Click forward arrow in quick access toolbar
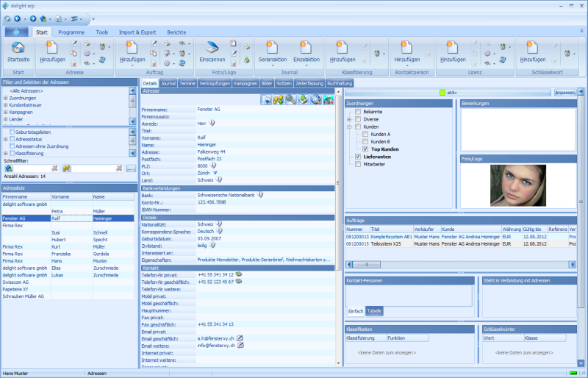The width and height of the screenshot is (588, 378). 33,18
